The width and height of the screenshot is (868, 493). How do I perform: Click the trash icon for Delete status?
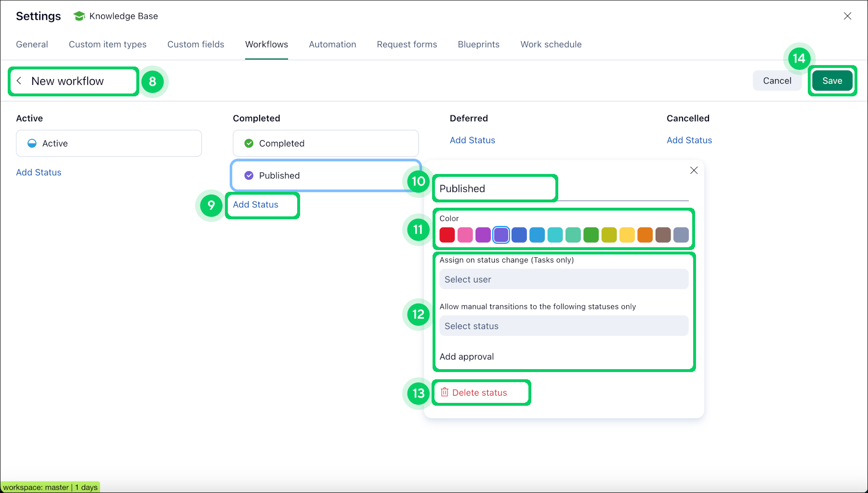click(444, 392)
